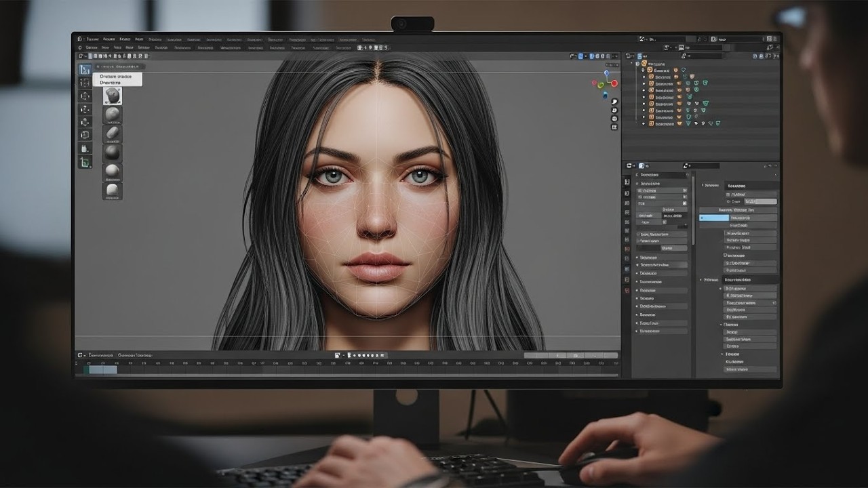
Task: Select the bucket-shaped tool in the left toolbar
Action: coord(85,148)
